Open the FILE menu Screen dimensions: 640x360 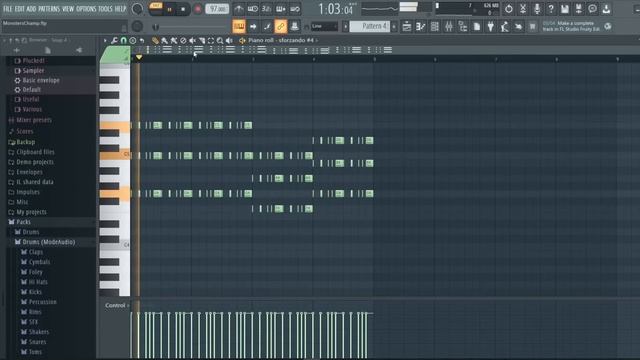pos(8,9)
